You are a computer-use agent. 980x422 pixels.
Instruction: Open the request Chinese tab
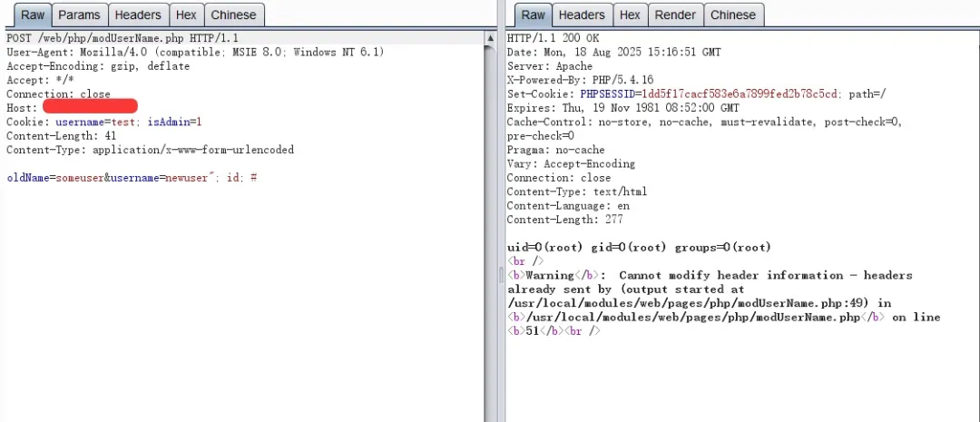(234, 15)
